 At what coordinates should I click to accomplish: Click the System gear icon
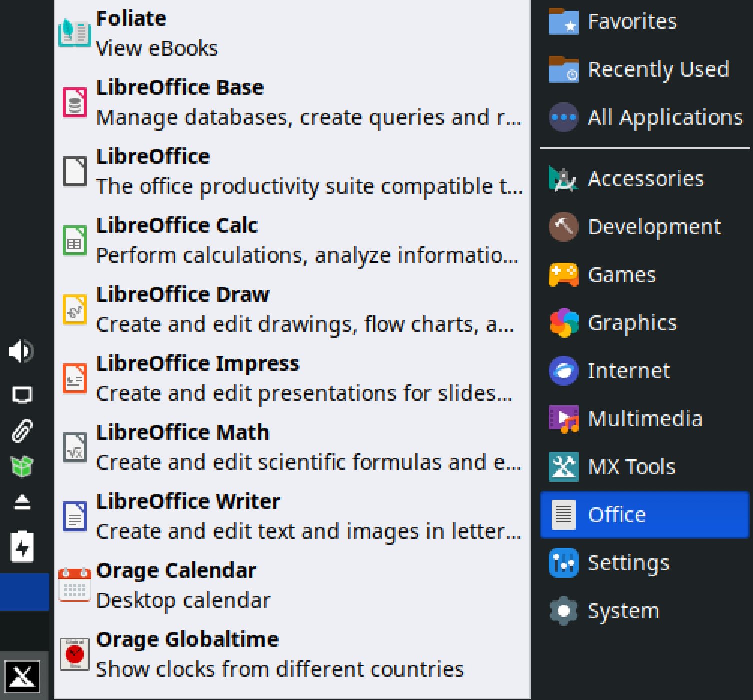tap(563, 611)
